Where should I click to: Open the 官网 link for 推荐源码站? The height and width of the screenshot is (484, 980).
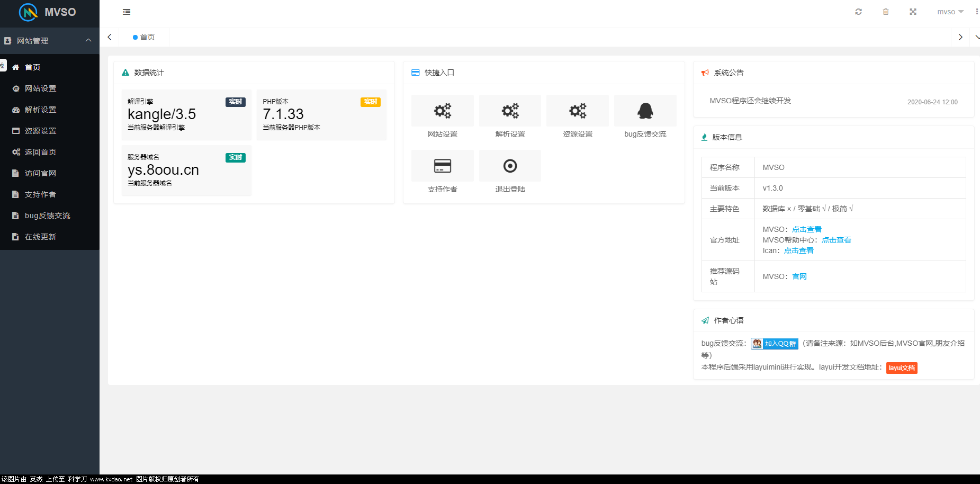(x=799, y=276)
